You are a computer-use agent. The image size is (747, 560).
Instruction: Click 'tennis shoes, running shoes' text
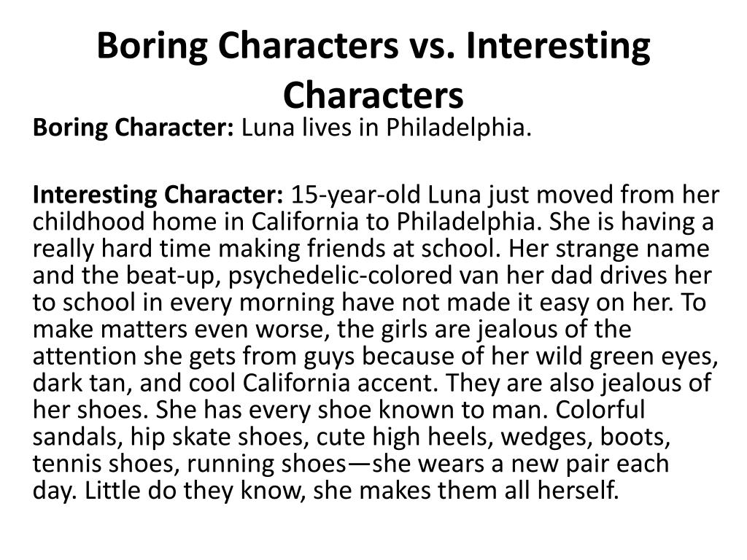point(189,464)
